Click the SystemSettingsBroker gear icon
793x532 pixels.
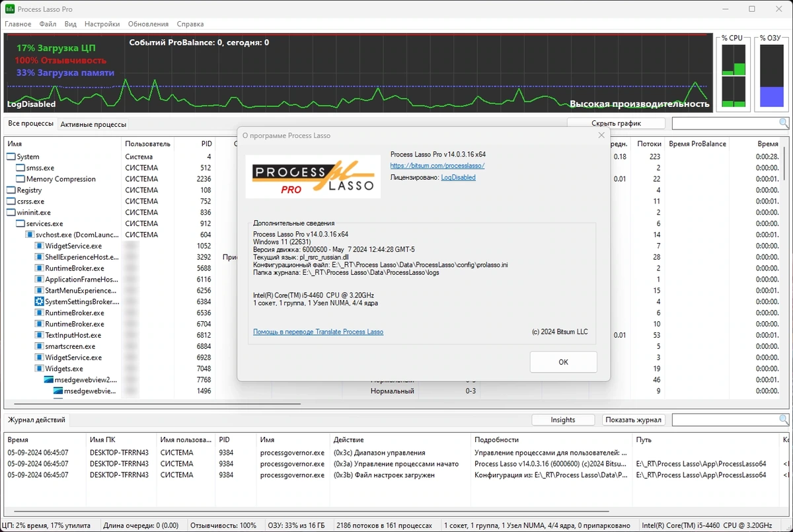[39, 301]
